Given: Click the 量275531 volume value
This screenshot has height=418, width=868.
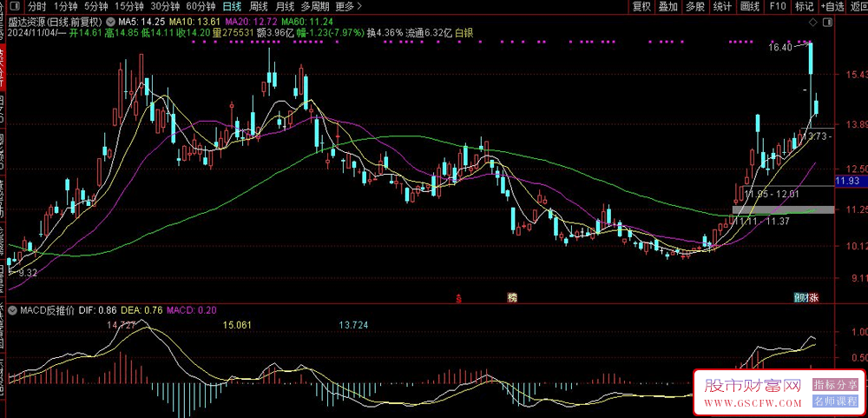Looking at the screenshot, I should point(233,33).
